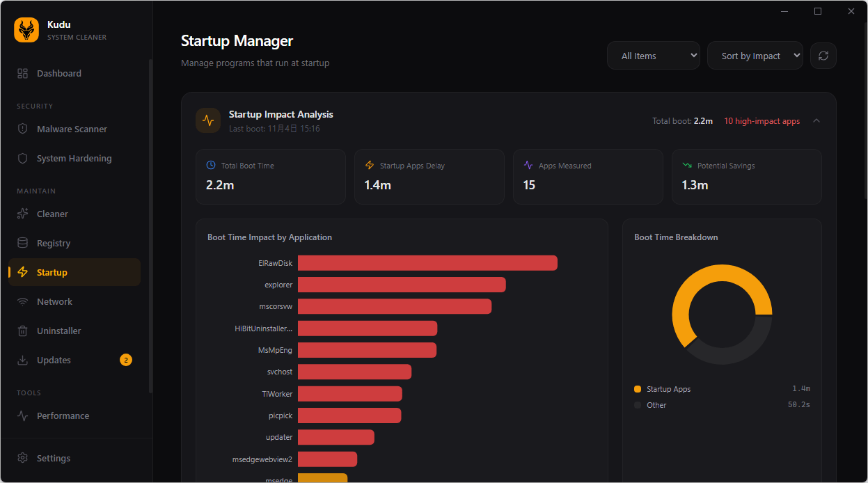Click the Malware Scanner shield icon
The height and width of the screenshot is (483, 868).
[x=23, y=129]
